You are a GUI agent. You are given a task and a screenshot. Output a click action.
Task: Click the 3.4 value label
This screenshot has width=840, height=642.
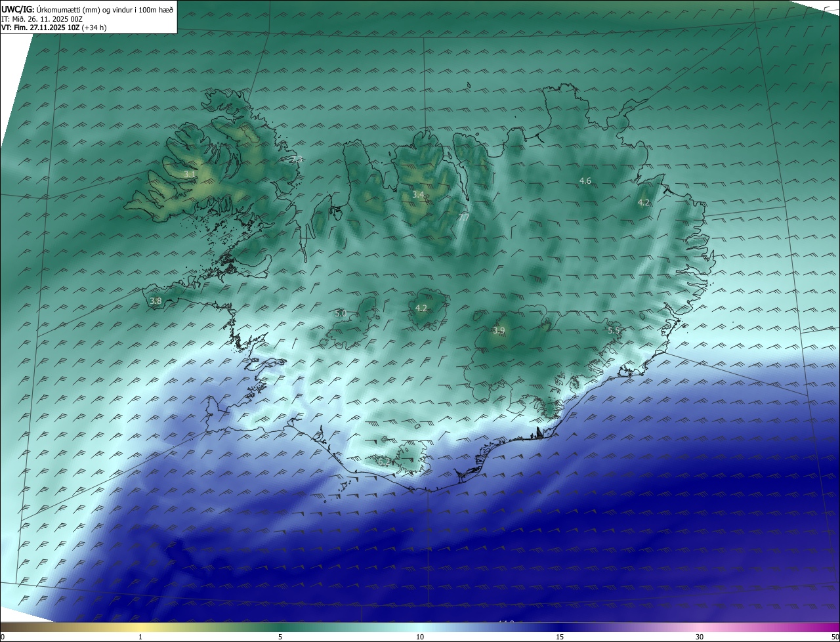click(x=418, y=195)
